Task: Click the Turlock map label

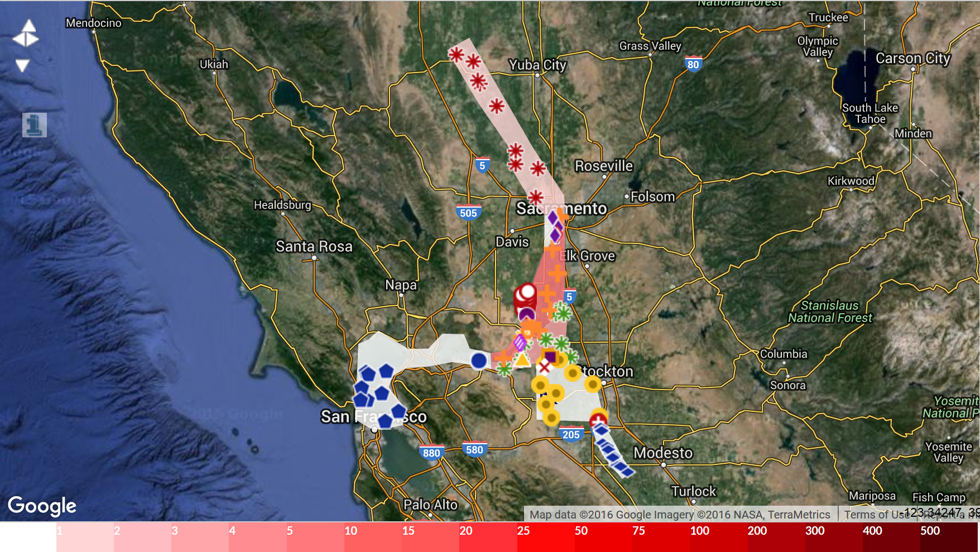Action: point(693,491)
